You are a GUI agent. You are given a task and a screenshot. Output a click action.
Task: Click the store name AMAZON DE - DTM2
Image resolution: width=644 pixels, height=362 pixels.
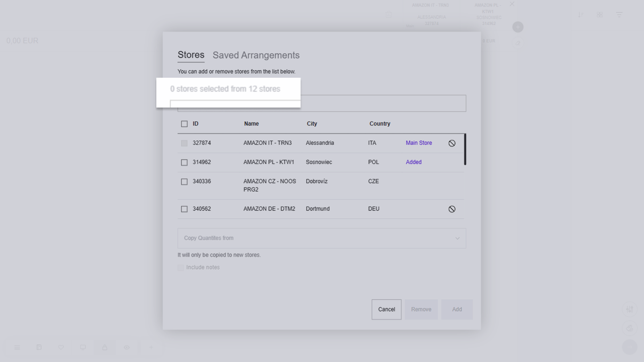[269, 209]
